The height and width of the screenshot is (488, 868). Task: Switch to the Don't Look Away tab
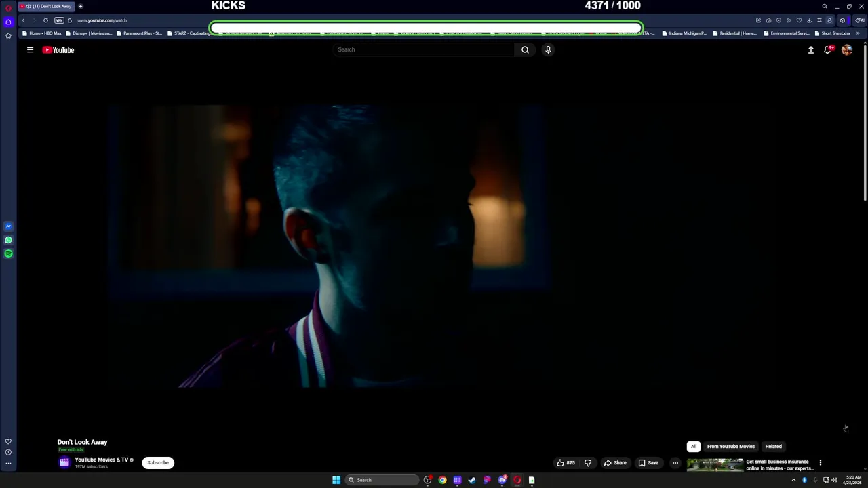(x=46, y=6)
